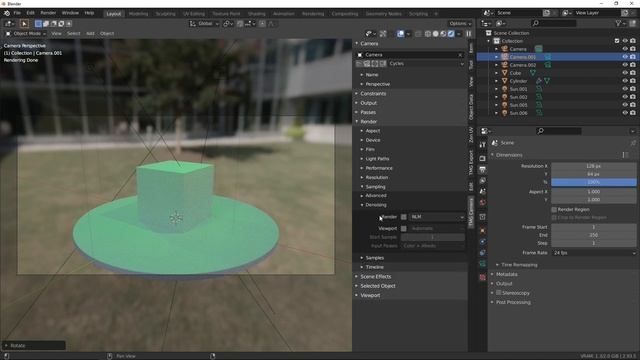Toggle proportional editing icon
Viewport: 640px width, 360px height.
pos(262,24)
